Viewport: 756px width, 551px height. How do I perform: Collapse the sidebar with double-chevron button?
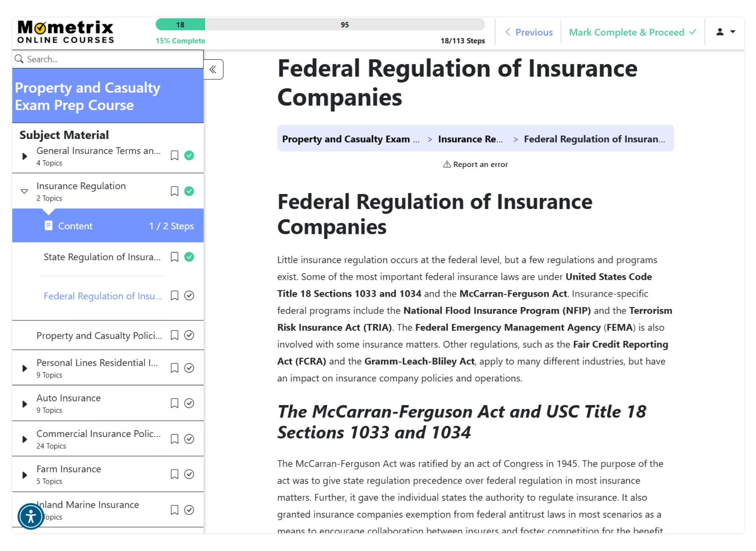[213, 70]
